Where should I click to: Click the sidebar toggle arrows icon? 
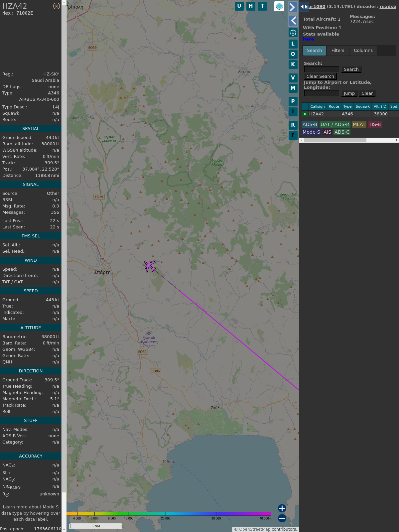click(304, 7)
